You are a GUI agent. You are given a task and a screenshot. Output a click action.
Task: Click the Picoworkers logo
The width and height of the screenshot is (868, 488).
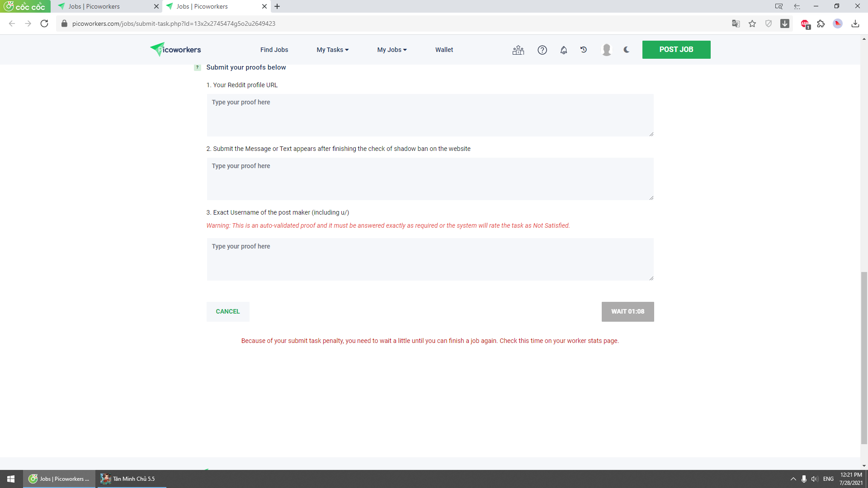point(175,50)
